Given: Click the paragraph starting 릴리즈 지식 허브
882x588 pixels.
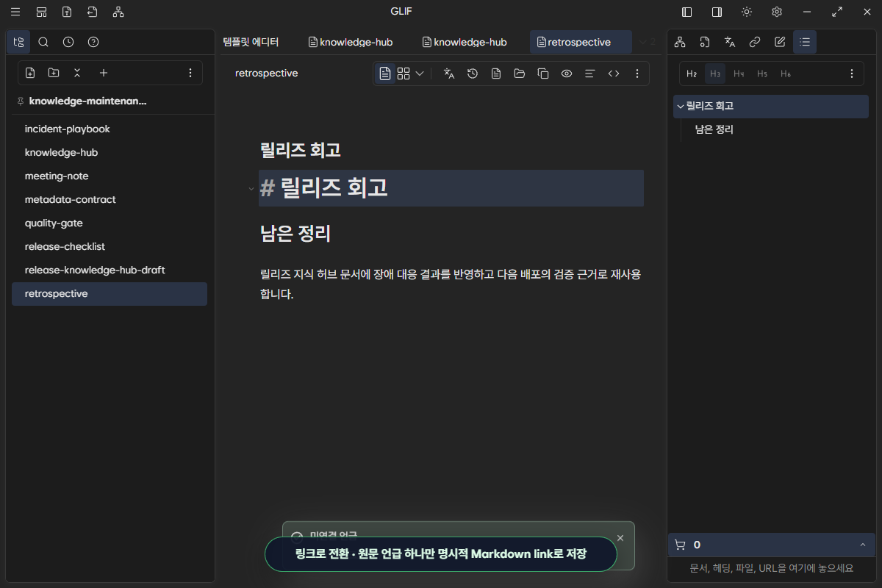Looking at the screenshot, I should (451, 284).
